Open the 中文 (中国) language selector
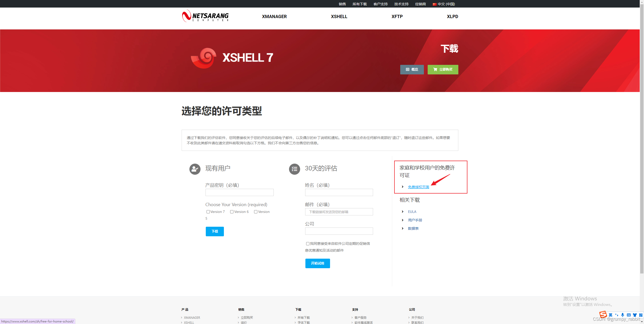Screen dimensions: 644x324 [446, 4]
